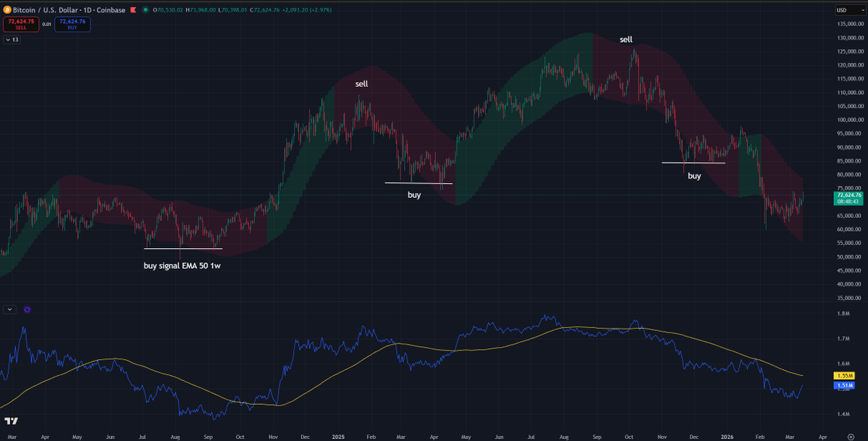868x441 pixels.
Task: Select the "buy" annotation below the December dip
Action: click(x=694, y=175)
